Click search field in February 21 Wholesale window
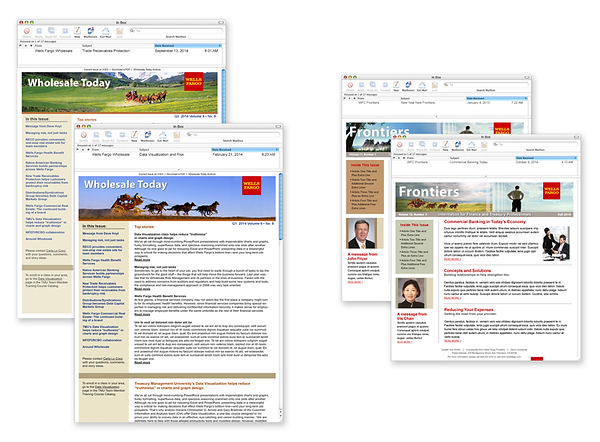This screenshot has height=442, width=600. (x=233, y=135)
